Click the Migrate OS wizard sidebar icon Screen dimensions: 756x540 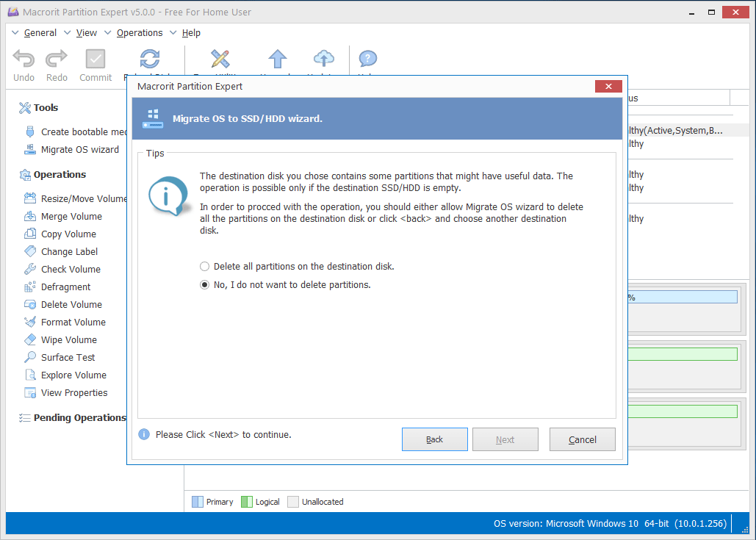pyautogui.click(x=30, y=149)
